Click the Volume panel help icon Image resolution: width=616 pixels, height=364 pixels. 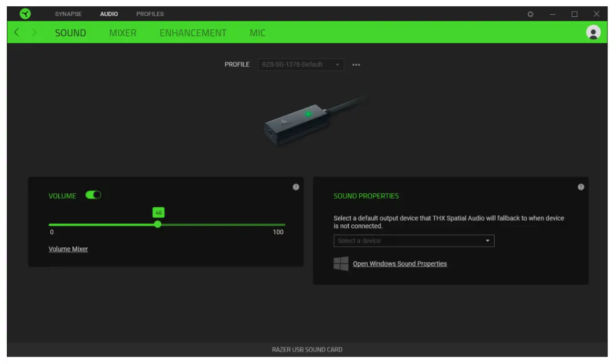click(x=296, y=186)
